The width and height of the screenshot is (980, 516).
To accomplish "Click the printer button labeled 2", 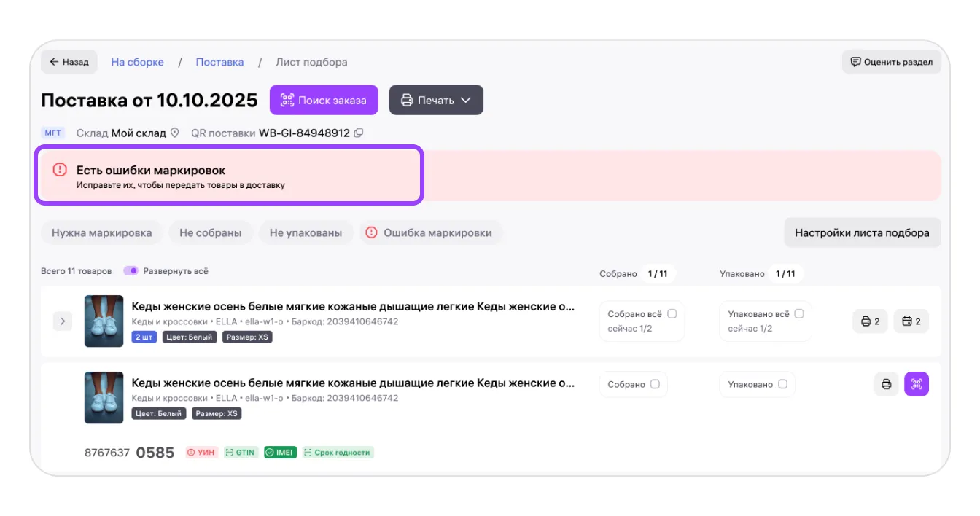I will click(x=870, y=321).
